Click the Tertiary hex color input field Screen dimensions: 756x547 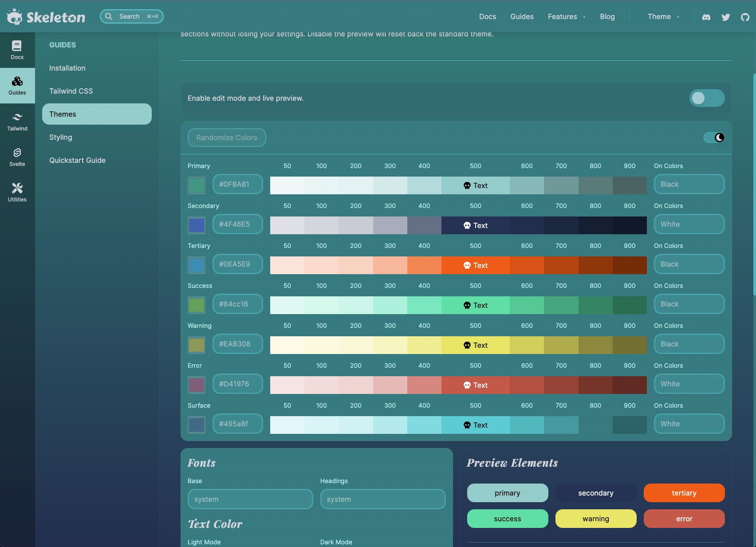(238, 264)
